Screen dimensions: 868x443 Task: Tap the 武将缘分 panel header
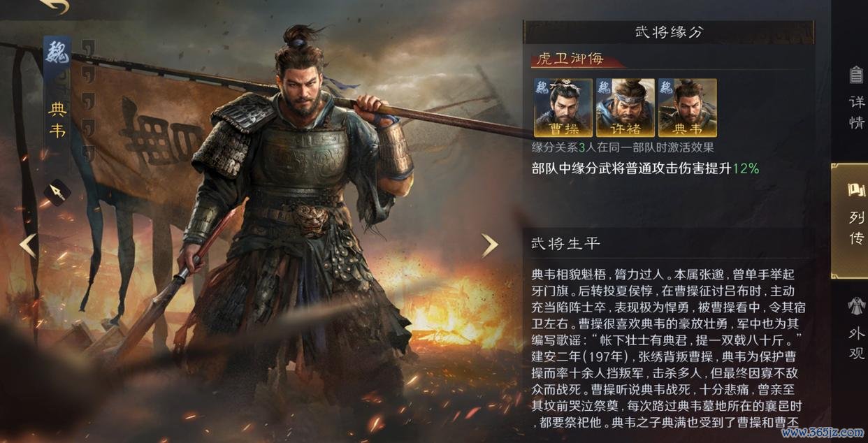669,32
